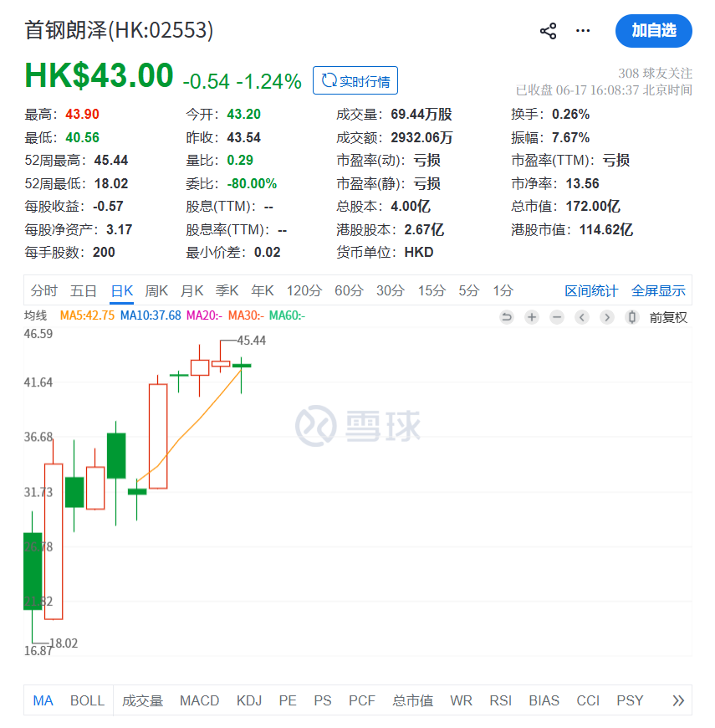Screen dimensions: 715x728
Task: Switch to the 15分 interval tab
Action: tap(432, 290)
